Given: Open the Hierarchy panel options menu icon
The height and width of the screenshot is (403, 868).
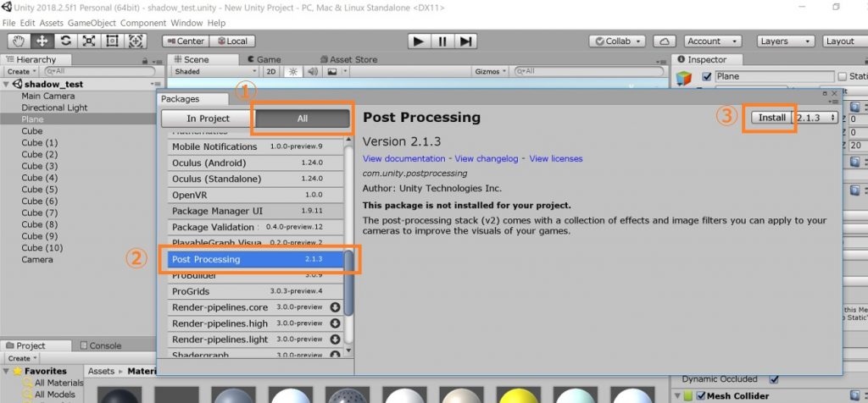Looking at the screenshot, I should pyautogui.click(x=157, y=61).
